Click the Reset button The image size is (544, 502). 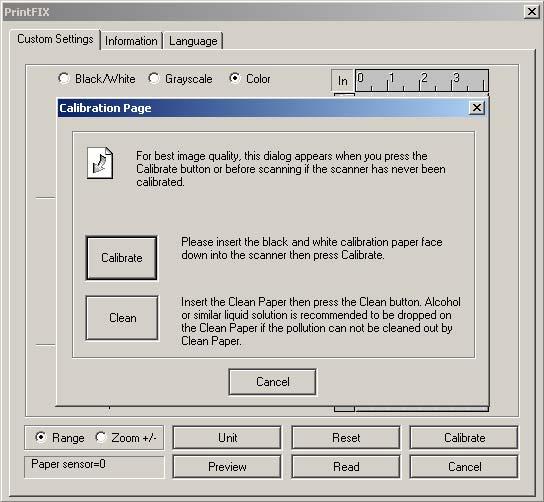click(x=346, y=437)
